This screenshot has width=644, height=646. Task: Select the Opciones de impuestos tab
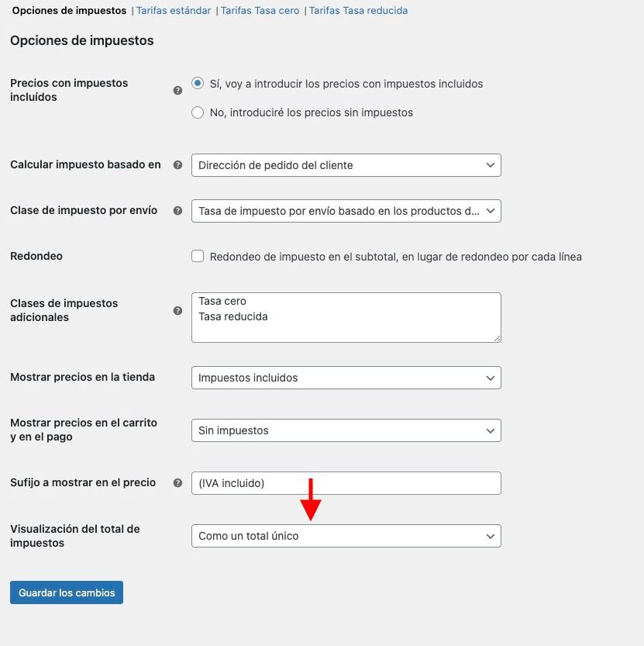(x=69, y=11)
